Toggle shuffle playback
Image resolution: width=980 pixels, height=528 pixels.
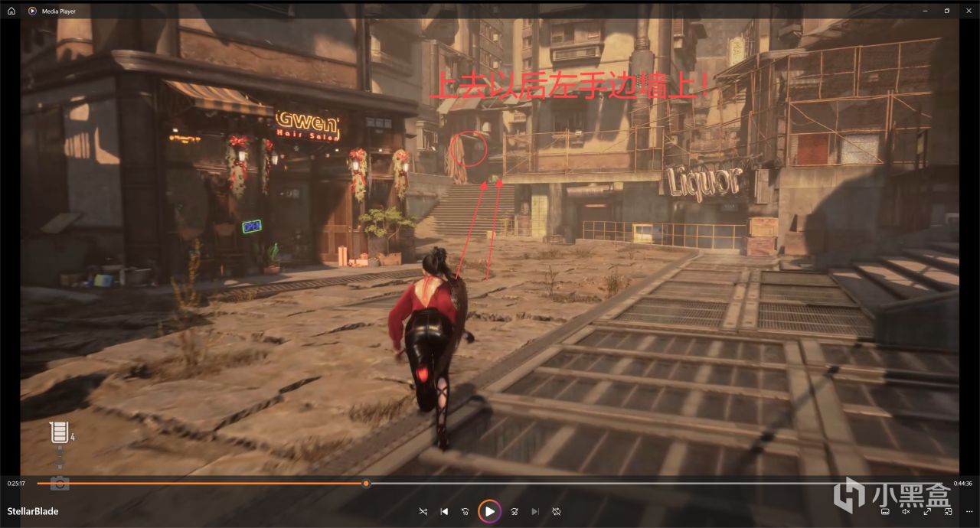click(x=423, y=511)
